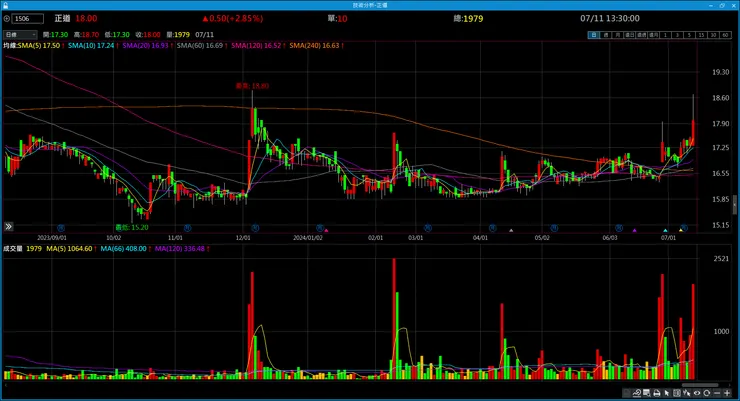Click the circled plus icon beside stock code
The height and width of the screenshot is (401, 740).
(7, 19)
